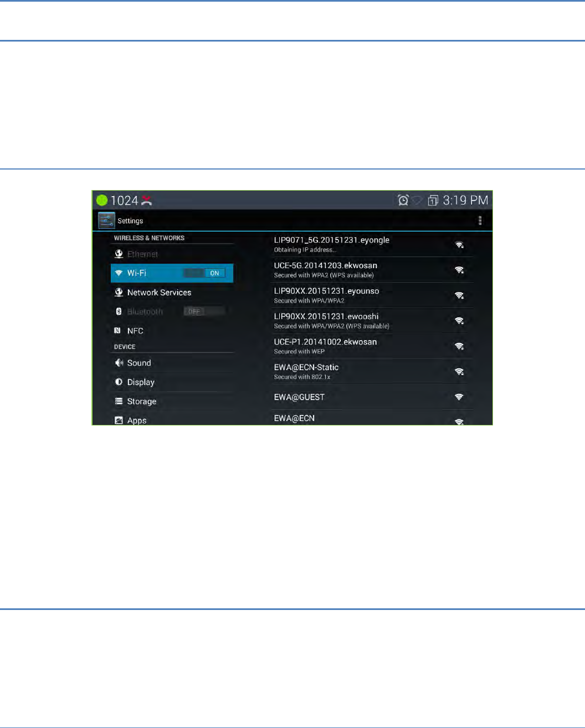Image resolution: width=585 pixels, height=728 pixels.
Task: Tap signal icon for LIP90XX.20151231.eyounso
Action: coord(459,295)
